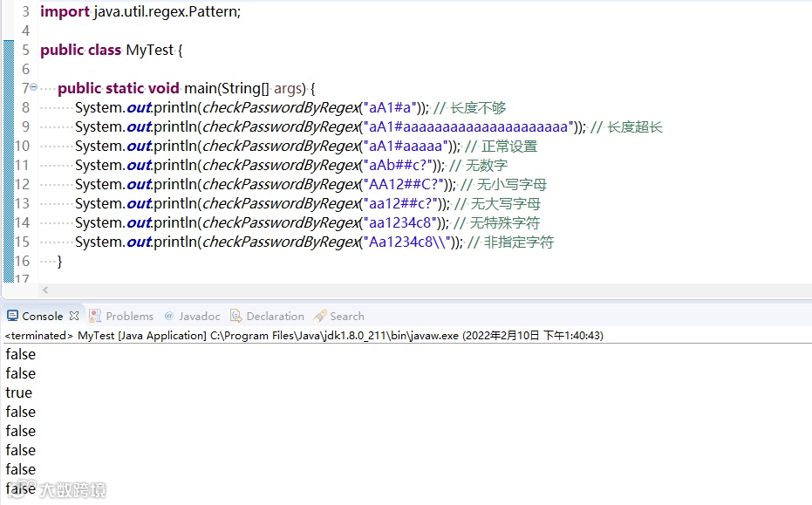Click the string "aa12##c?" on line 13
This screenshot has height=505, width=812.
click(x=401, y=203)
